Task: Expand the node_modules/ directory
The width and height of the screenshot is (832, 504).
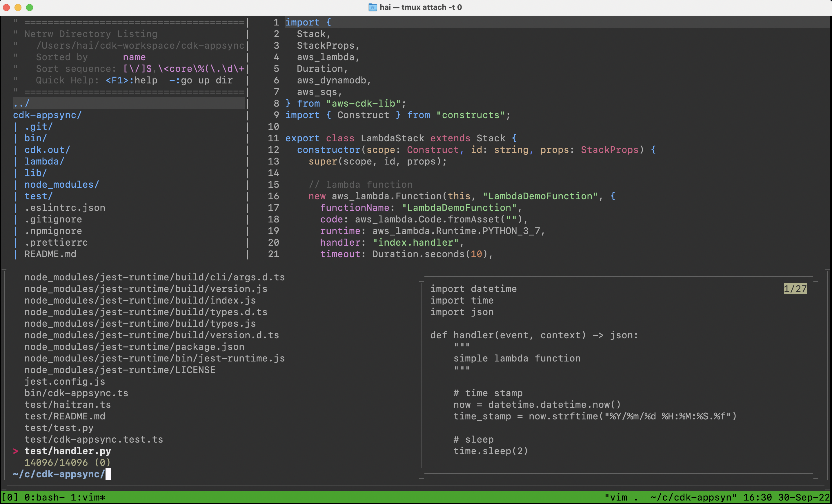Action: tap(61, 185)
